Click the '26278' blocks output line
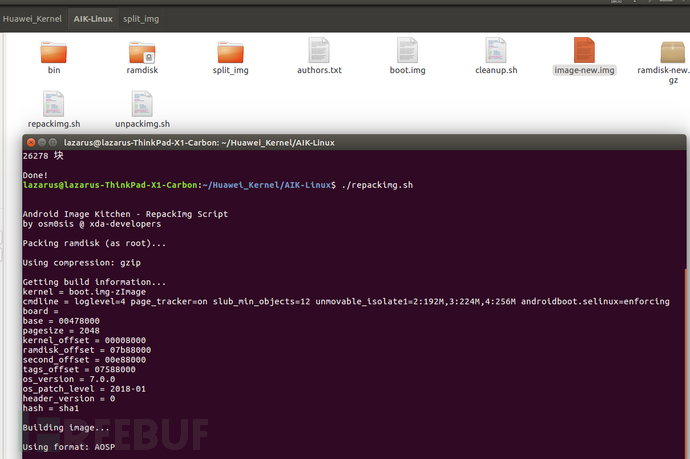 [43, 156]
